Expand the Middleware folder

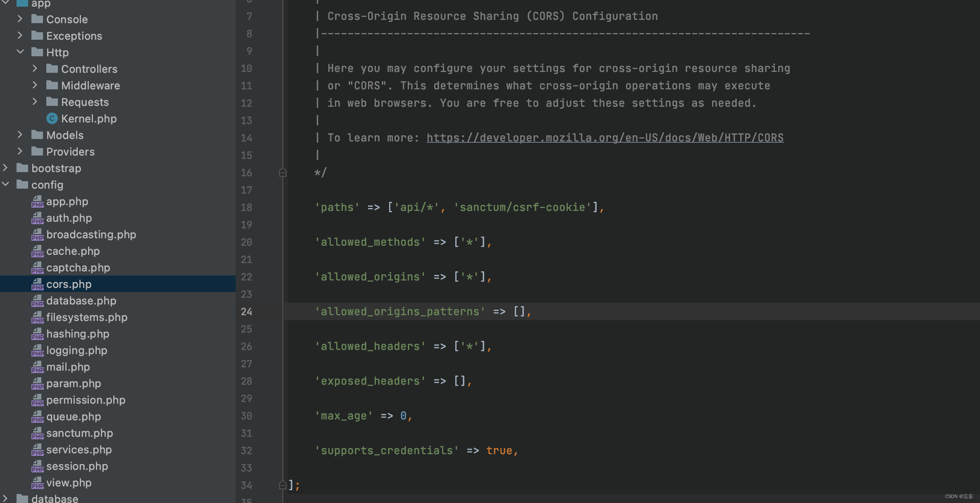tap(35, 85)
